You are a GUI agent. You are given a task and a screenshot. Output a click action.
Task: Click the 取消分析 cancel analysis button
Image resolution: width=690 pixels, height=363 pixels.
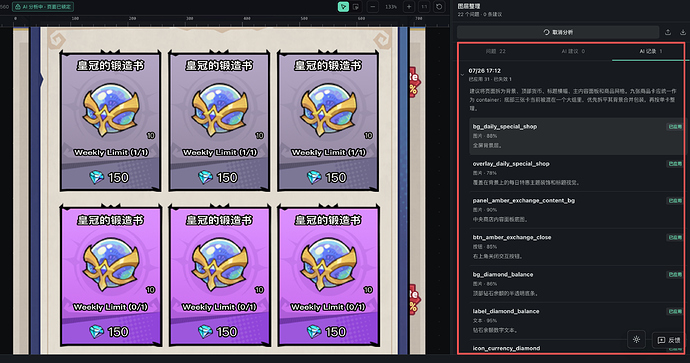[558, 32]
